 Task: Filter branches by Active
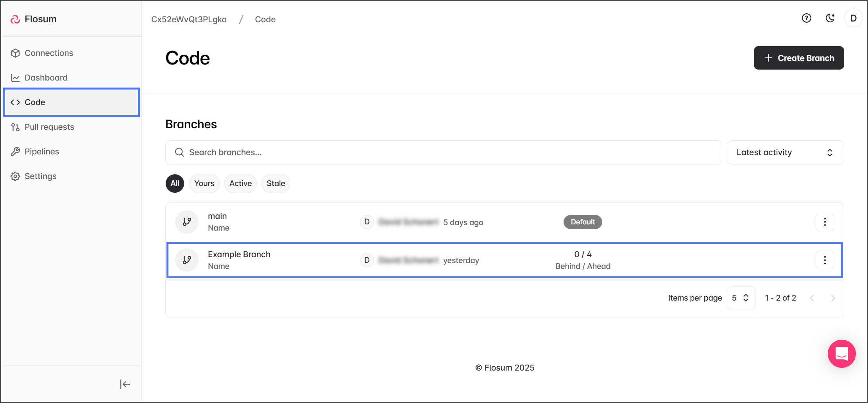(x=240, y=183)
